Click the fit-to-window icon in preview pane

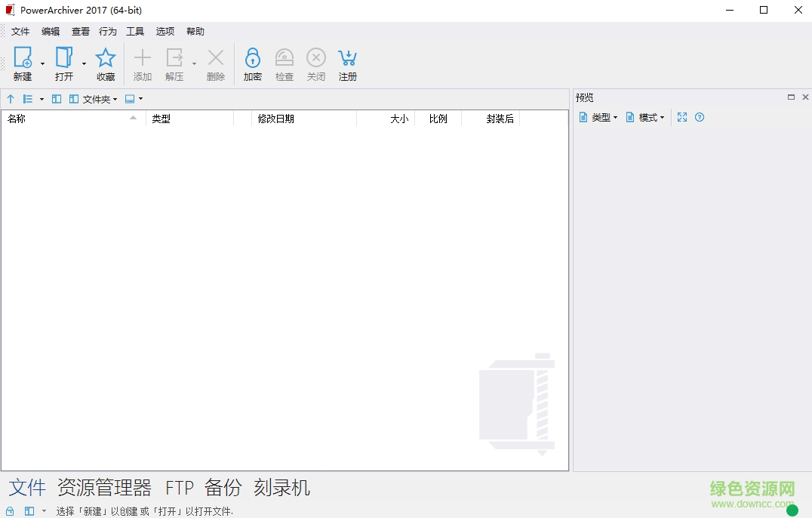682,117
